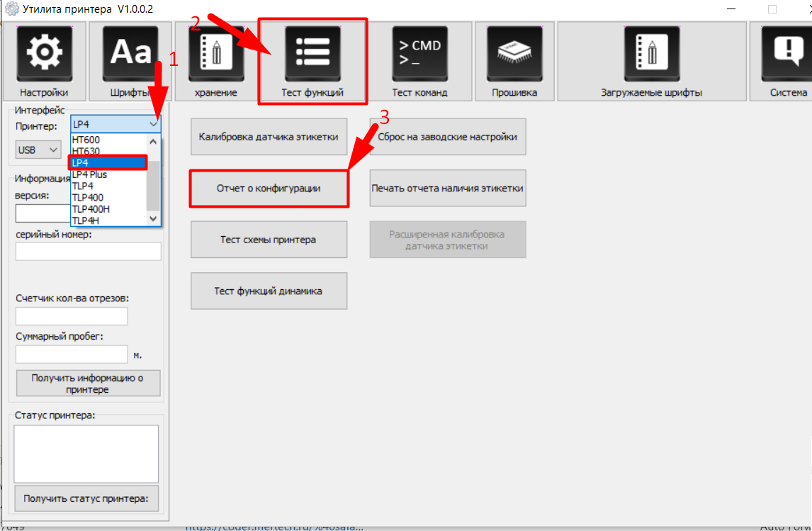Select LP4 Plus in printer list
Screen dimensions: 812x531
click(x=89, y=174)
